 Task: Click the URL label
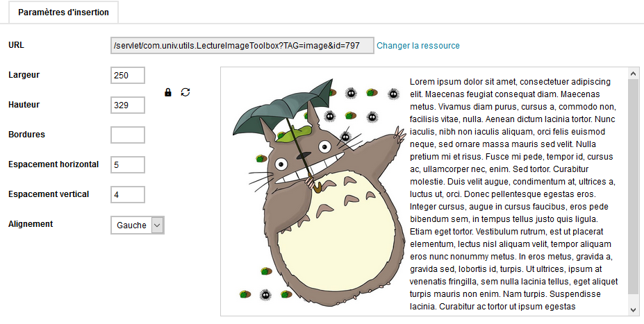(x=16, y=45)
